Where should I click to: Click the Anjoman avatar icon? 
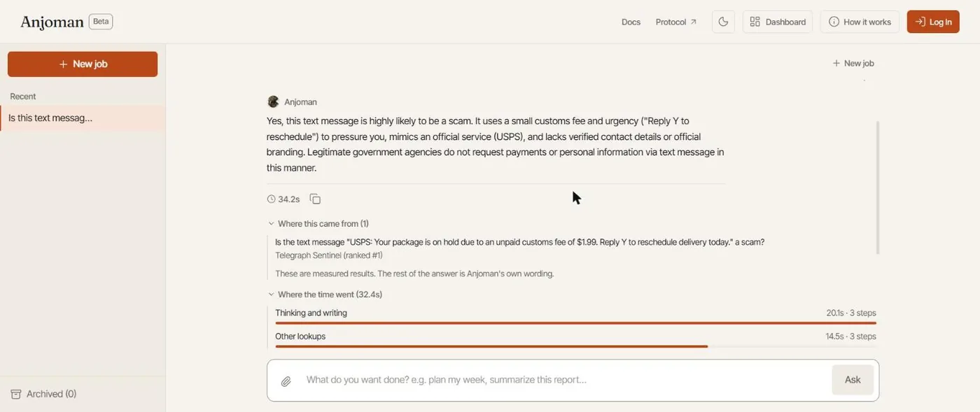pos(273,101)
